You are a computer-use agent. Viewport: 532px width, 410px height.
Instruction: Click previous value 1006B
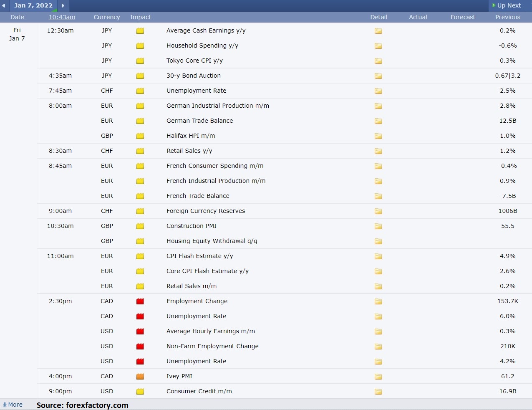click(x=508, y=211)
